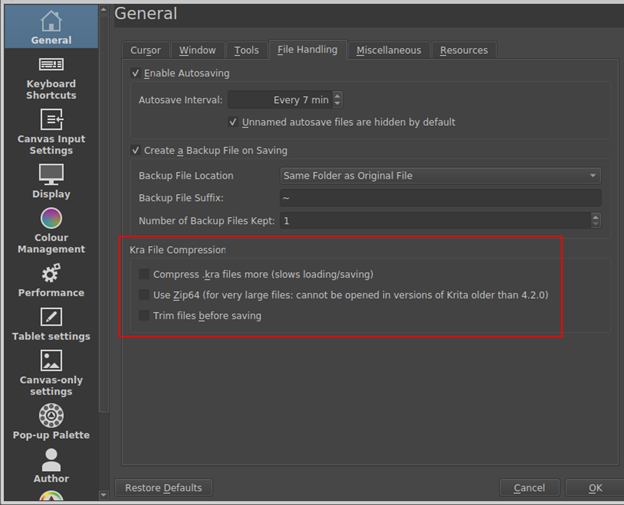
Task: Switch to the Resources tab
Action: pos(464,50)
